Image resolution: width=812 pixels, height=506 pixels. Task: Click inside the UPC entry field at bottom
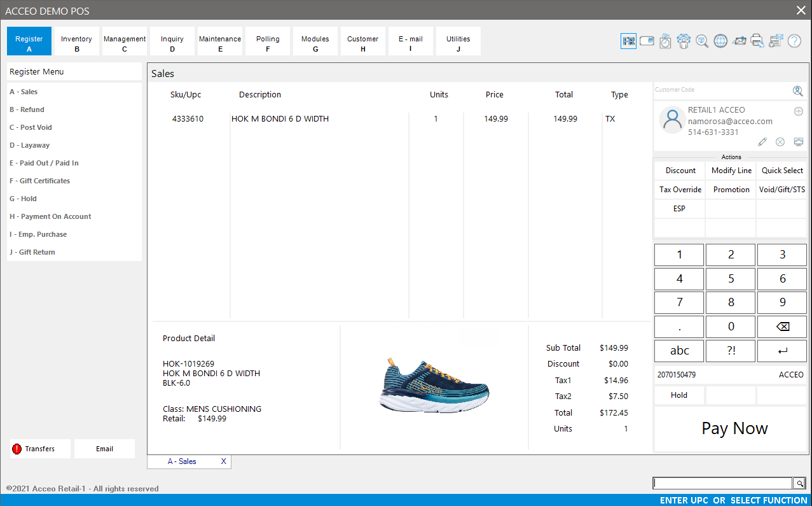tap(722, 483)
